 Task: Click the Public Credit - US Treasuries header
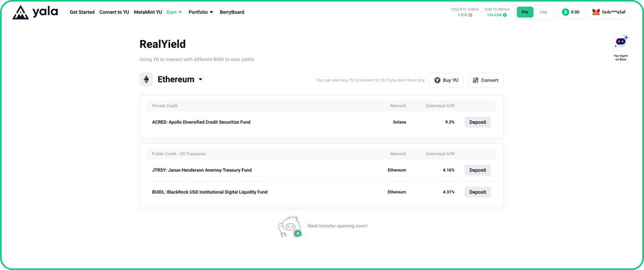pyautogui.click(x=179, y=154)
